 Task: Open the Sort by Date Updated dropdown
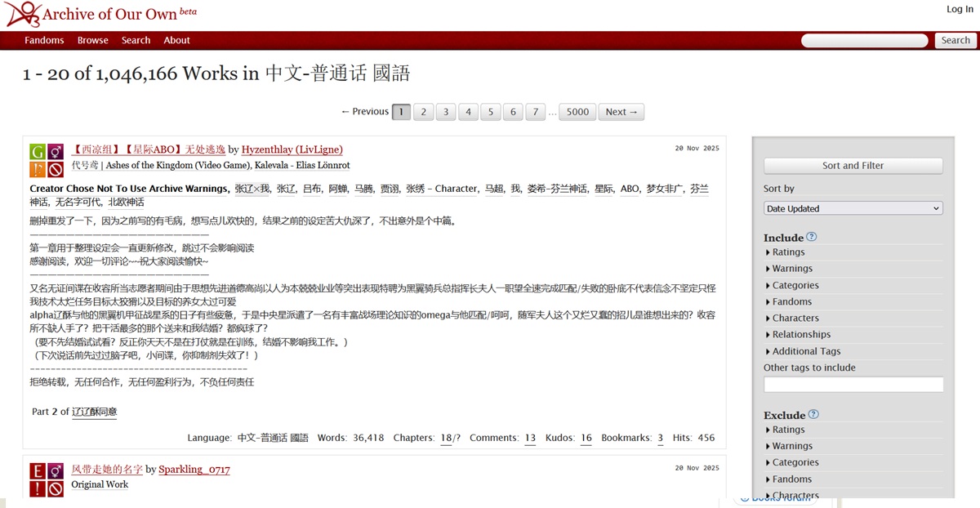853,207
